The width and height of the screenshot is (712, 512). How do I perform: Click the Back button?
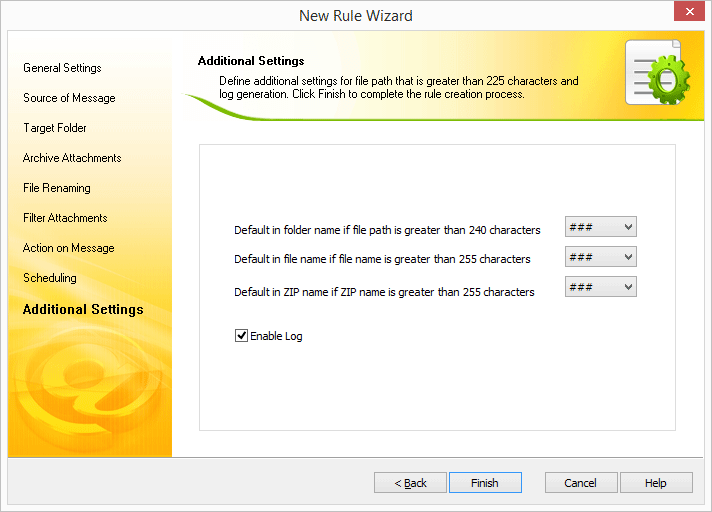[410, 483]
